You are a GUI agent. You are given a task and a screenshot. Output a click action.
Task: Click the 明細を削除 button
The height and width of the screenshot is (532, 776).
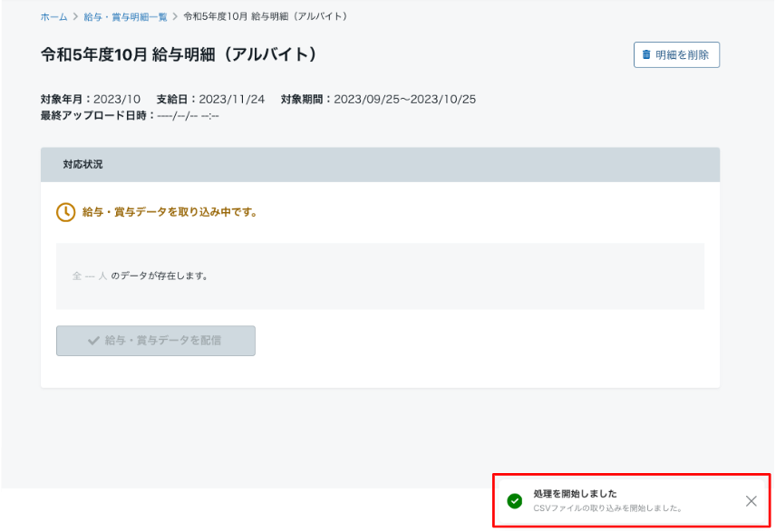[x=676, y=54]
